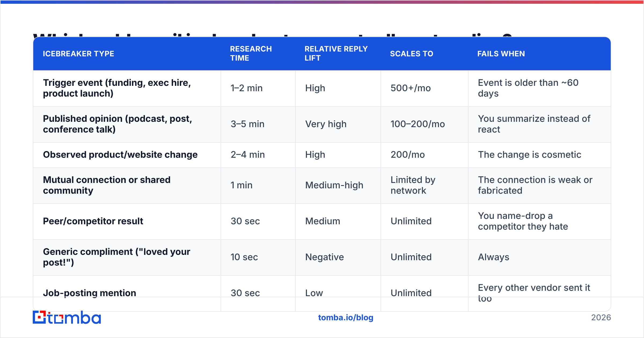The width and height of the screenshot is (644, 338).
Task: Click the Negative reply lift cell
Action: click(324, 257)
